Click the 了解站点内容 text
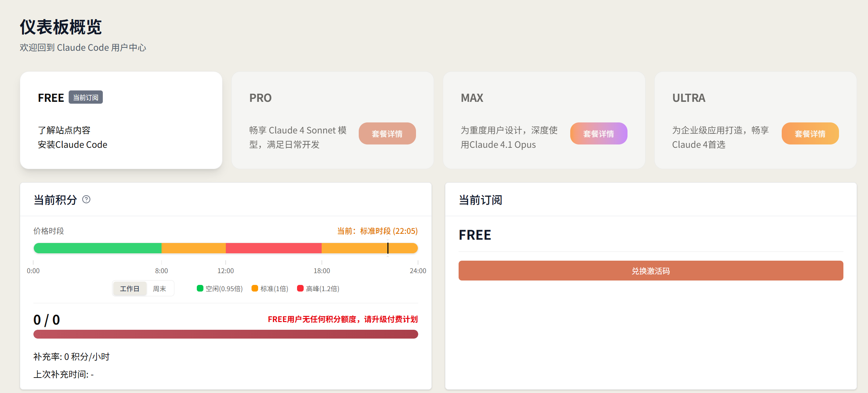This screenshot has height=393, width=868. tap(64, 130)
